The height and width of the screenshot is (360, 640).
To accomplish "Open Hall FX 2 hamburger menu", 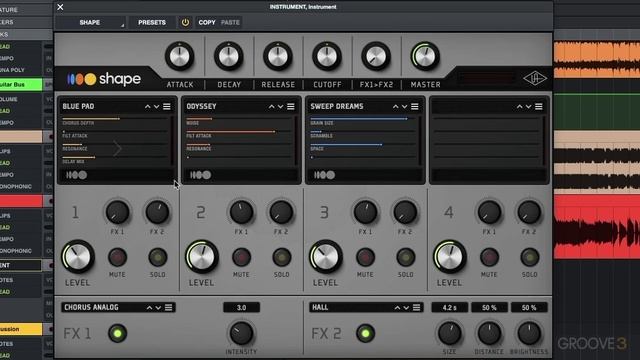I will click(x=416, y=307).
